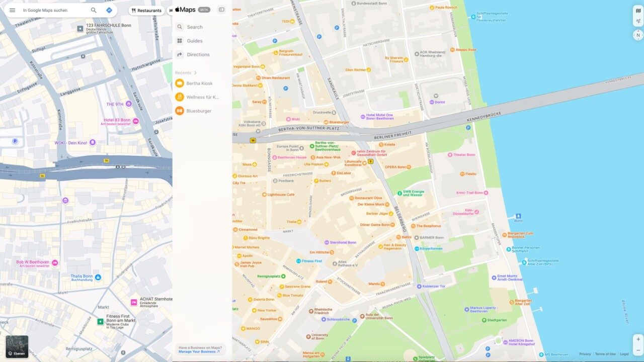Screen dimensions: 644x362
Task: Click the ACHAT Sternhotel pin in Google Maps
Action: [134, 302]
